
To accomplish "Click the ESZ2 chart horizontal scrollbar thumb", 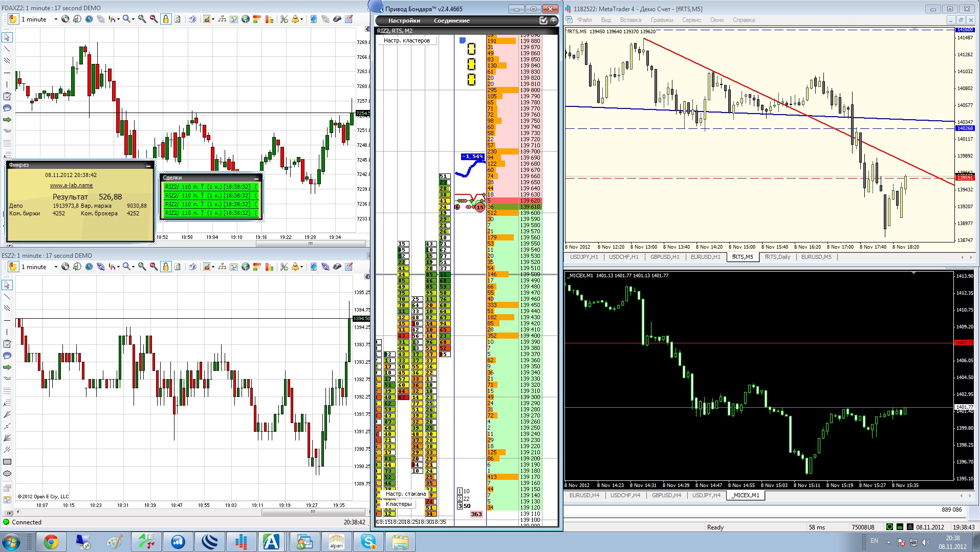I will point(313,512).
